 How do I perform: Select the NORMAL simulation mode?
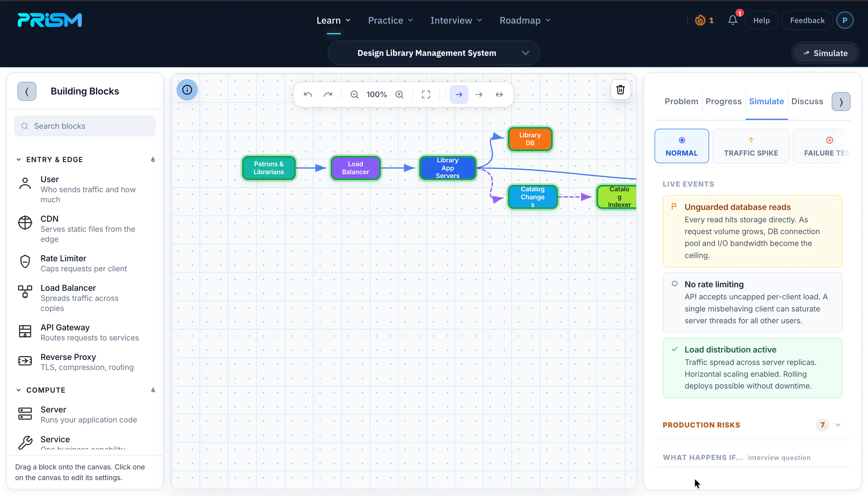[682, 146]
